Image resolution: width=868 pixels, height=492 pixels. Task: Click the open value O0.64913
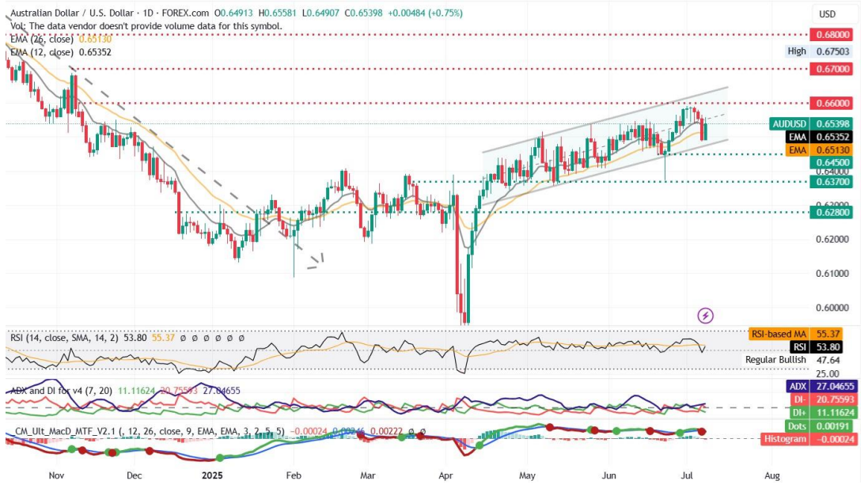pyautogui.click(x=235, y=13)
